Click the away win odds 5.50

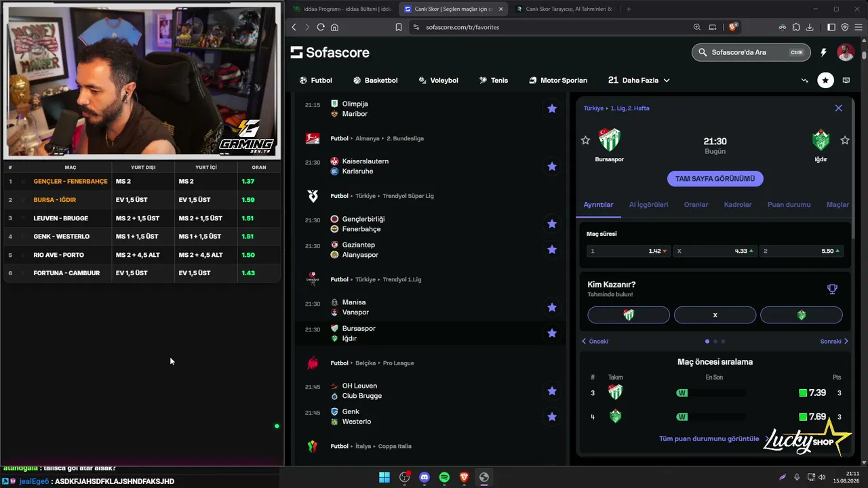pos(802,251)
